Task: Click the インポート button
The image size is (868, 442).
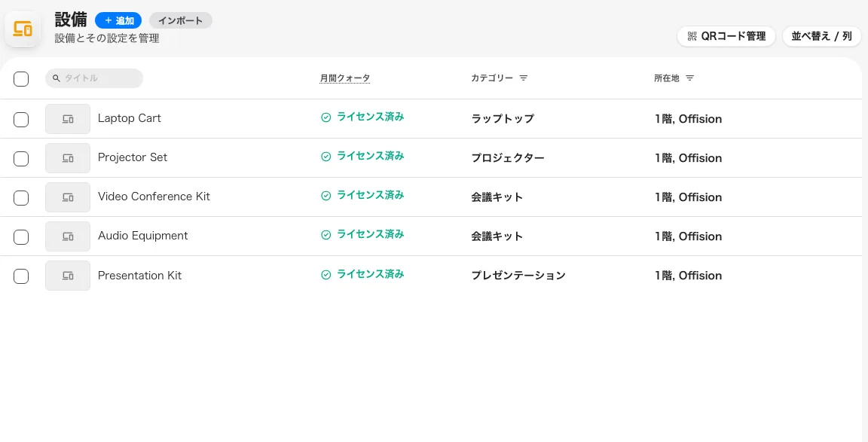Action: tap(181, 20)
